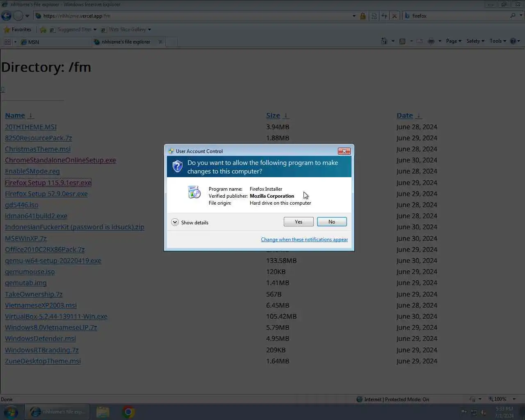
Task: Click the UAC shield question icon
Action: [177, 166]
